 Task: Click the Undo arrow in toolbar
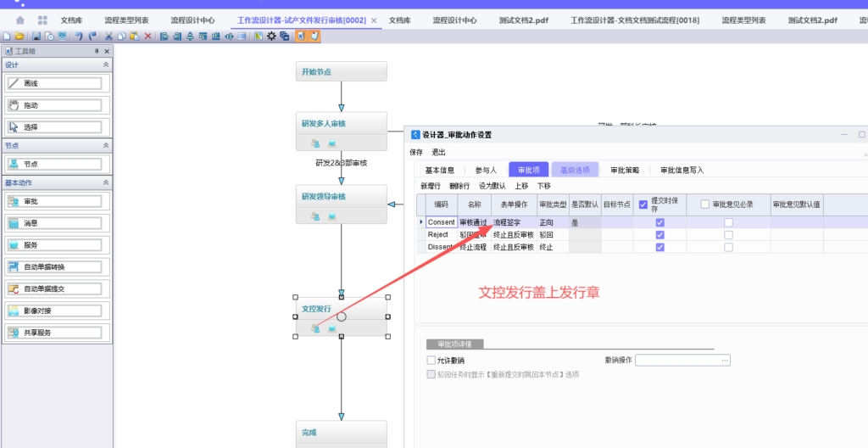click(79, 36)
